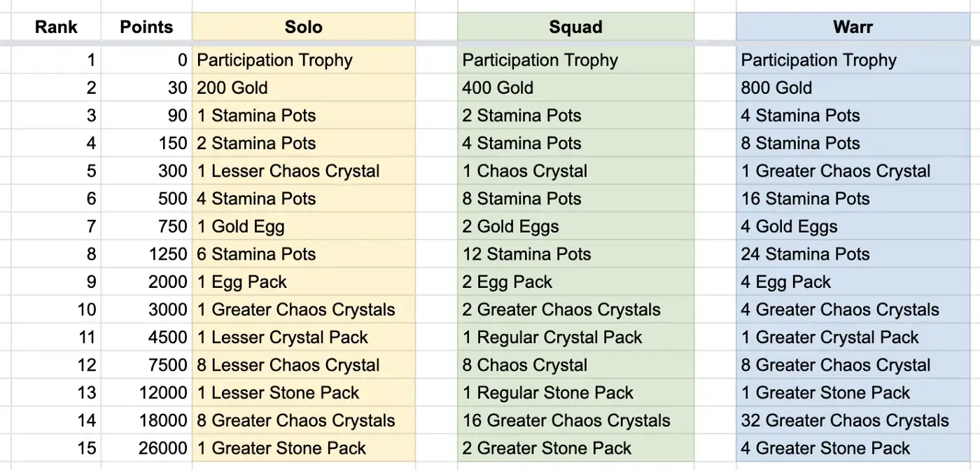Image resolution: width=980 pixels, height=470 pixels.
Task: Click the "12 Stamina Pots" cell
Action: point(575,254)
